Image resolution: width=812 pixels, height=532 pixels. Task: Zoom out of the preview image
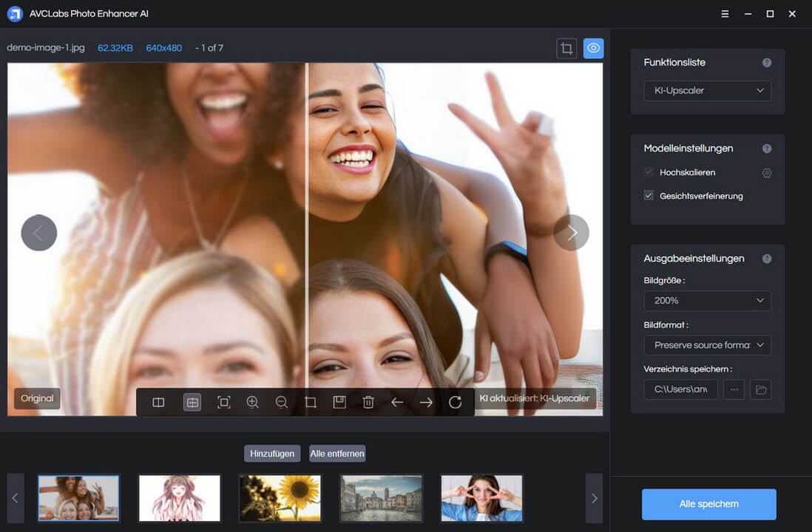pyautogui.click(x=282, y=402)
